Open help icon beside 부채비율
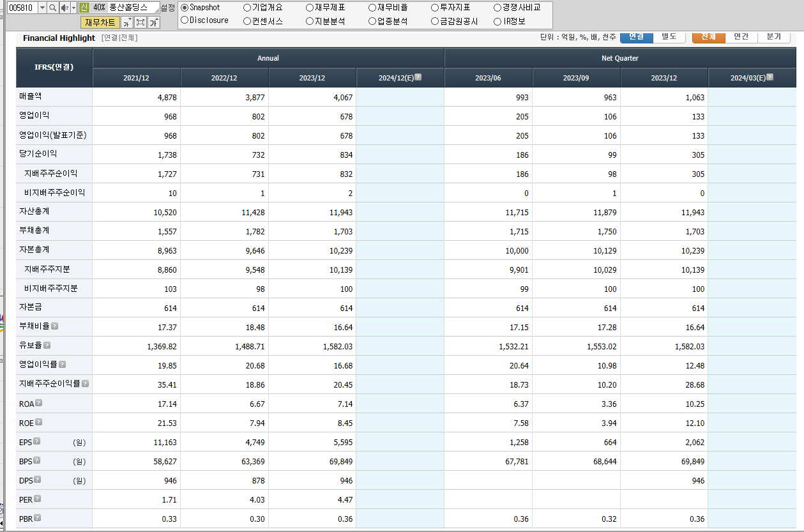The width and height of the screenshot is (804, 532). pos(54,326)
